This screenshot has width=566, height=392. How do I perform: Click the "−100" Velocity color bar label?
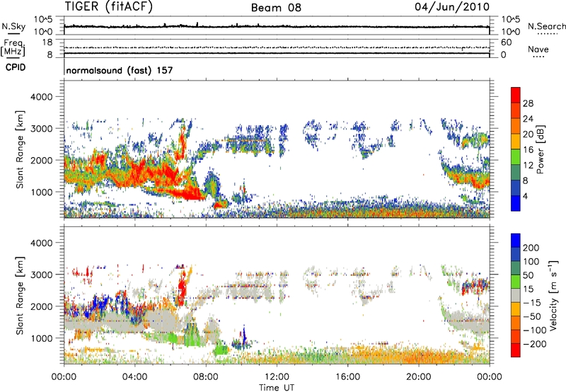(534, 330)
